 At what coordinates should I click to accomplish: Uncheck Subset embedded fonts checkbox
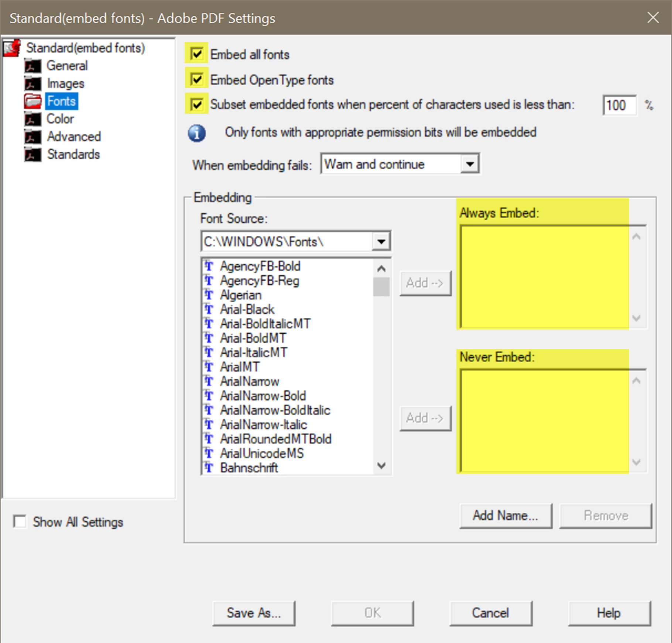pos(197,104)
